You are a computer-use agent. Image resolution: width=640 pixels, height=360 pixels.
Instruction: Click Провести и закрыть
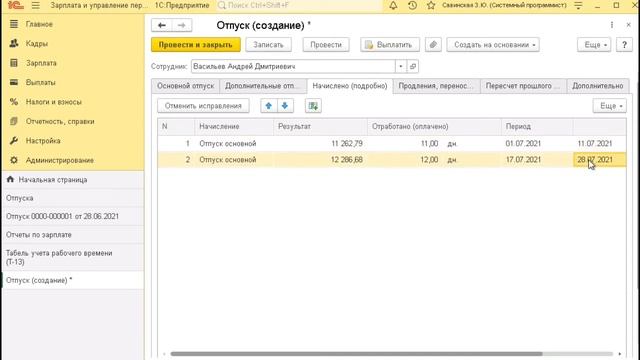coord(196,45)
